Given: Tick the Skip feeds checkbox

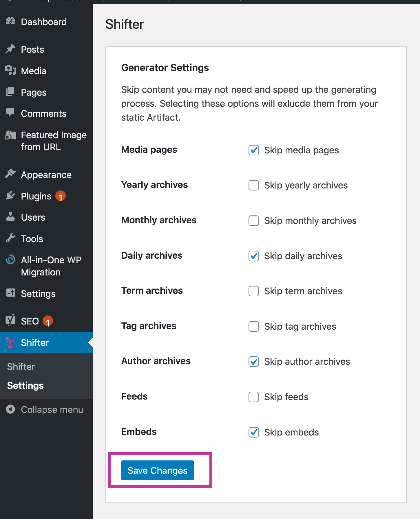Looking at the screenshot, I should tap(254, 397).
